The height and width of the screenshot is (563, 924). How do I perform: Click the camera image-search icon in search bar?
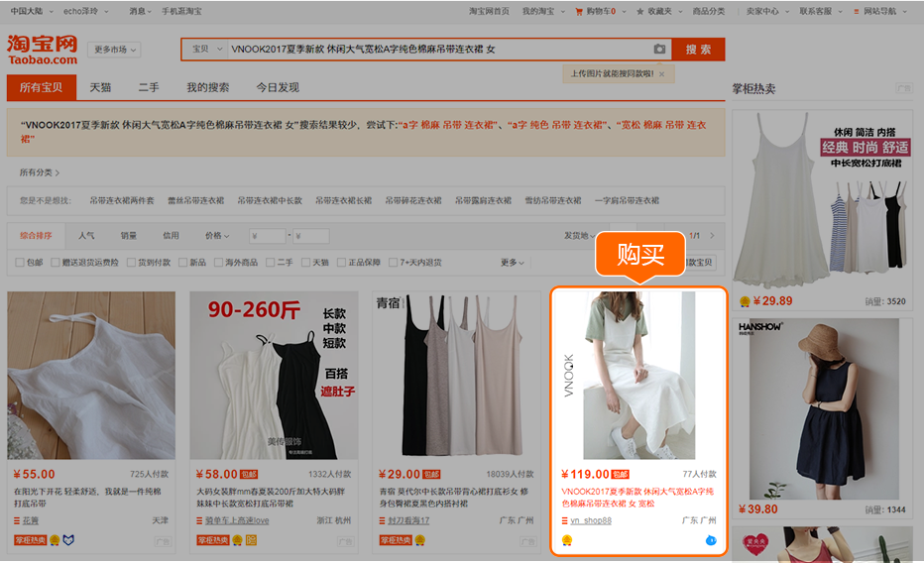[659, 50]
